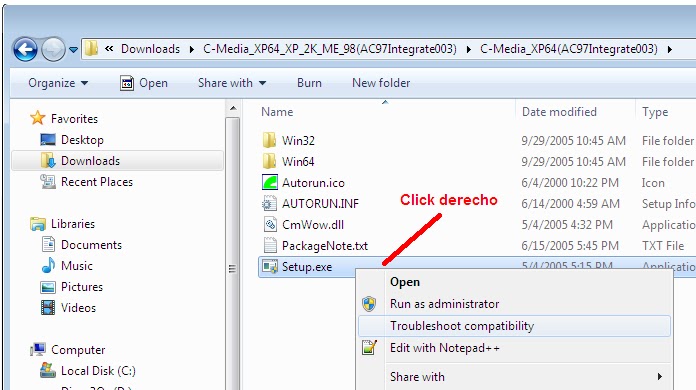Open the Videos library

tap(78, 308)
